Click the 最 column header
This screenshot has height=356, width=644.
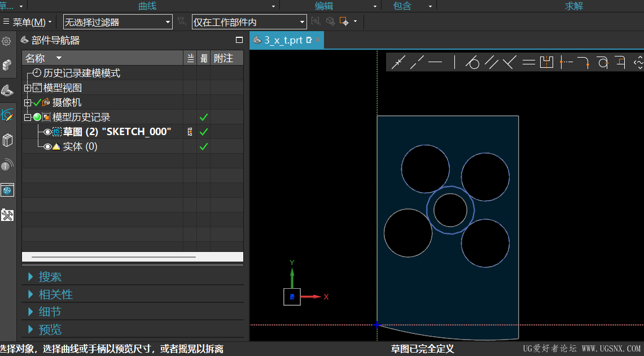[x=204, y=58]
